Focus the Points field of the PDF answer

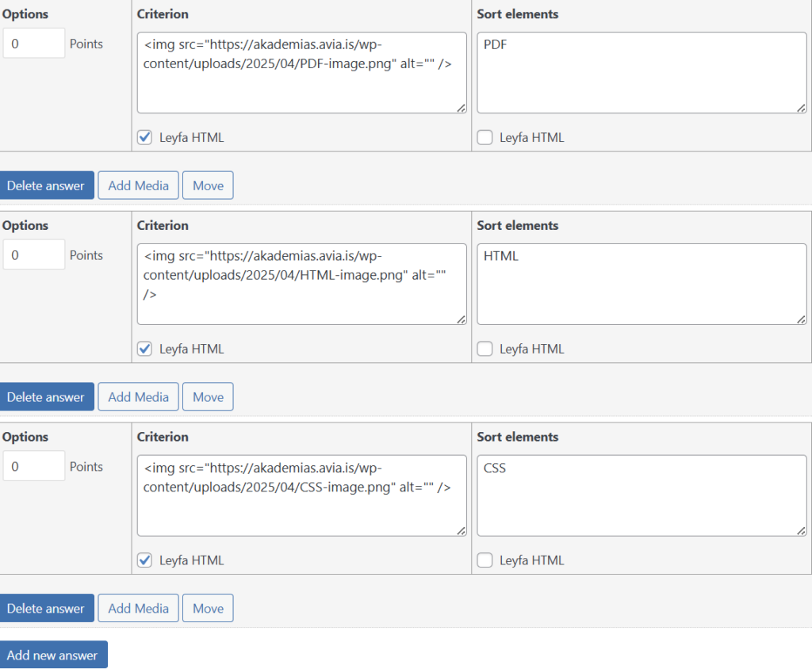click(33, 44)
